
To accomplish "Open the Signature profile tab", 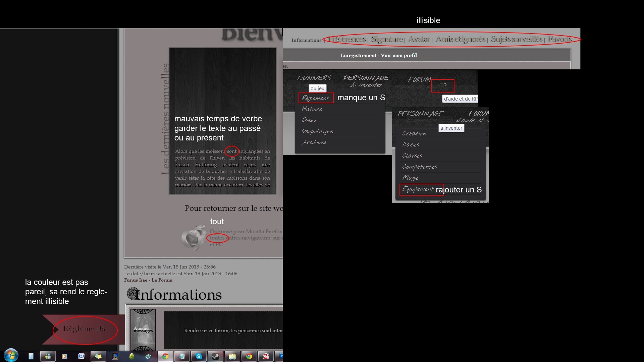I will coord(387,39).
